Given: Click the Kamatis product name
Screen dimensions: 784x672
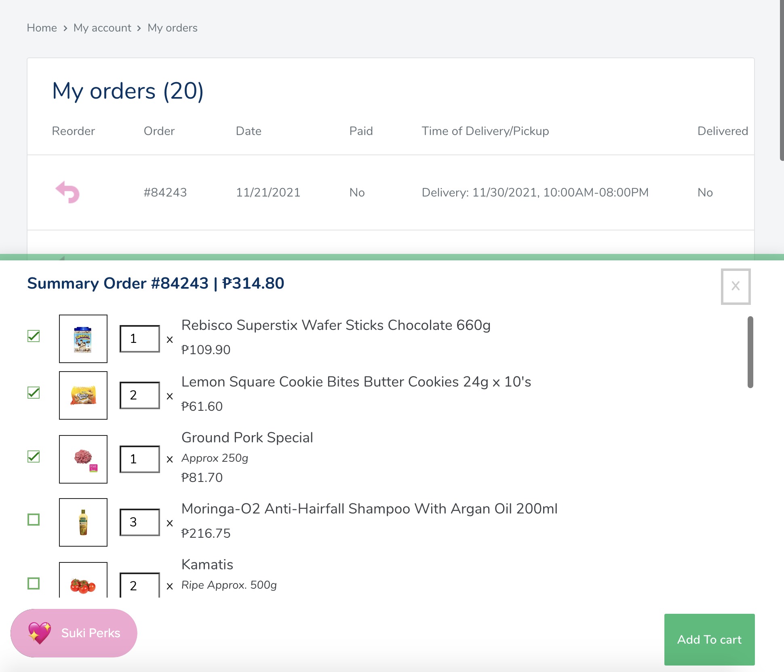Looking at the screenshot, I should [207, 564].
